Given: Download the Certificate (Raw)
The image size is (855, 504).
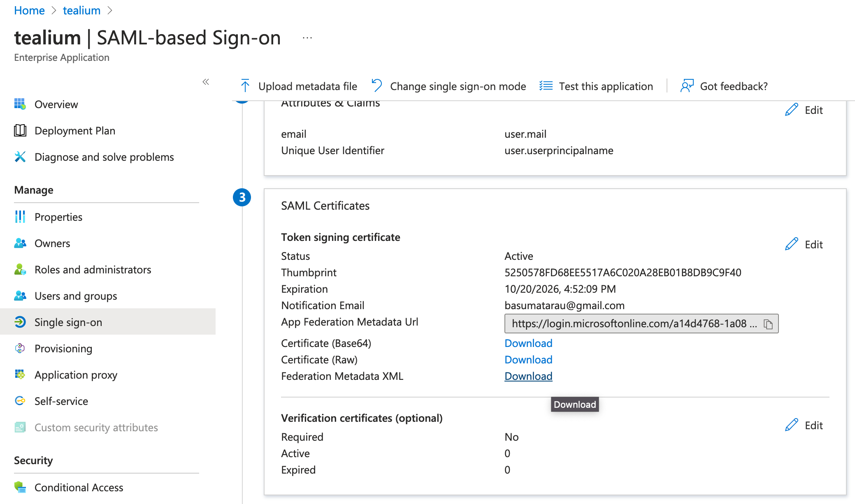Looking at the screenshot, I should point(528,360).
